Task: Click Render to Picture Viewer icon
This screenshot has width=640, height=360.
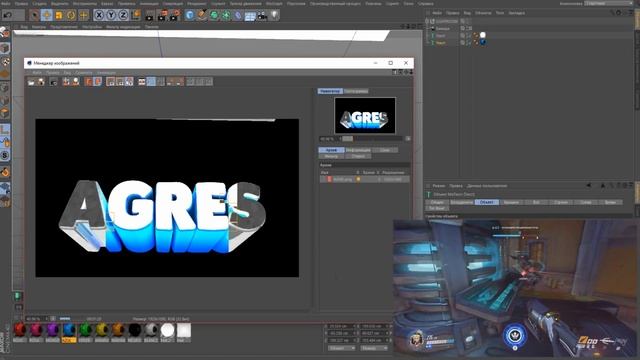Action: tap(162, 16)
